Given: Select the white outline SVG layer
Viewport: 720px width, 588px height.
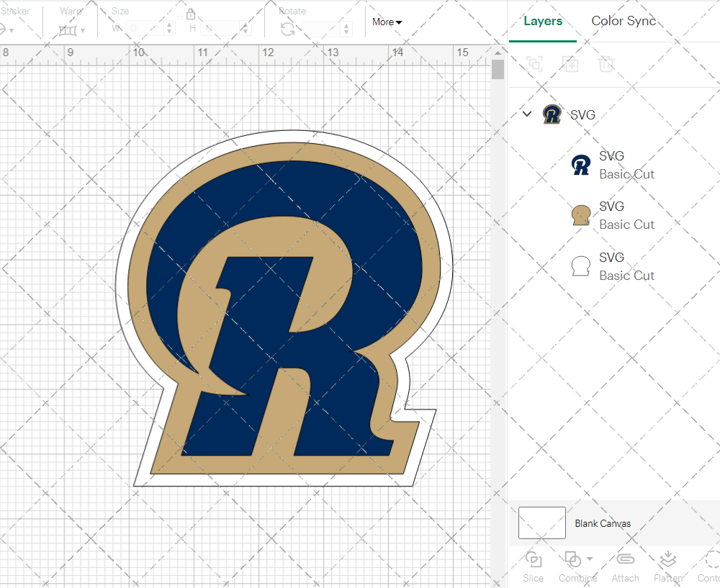Looking at the screenshot, I should (x=614, y=266).
